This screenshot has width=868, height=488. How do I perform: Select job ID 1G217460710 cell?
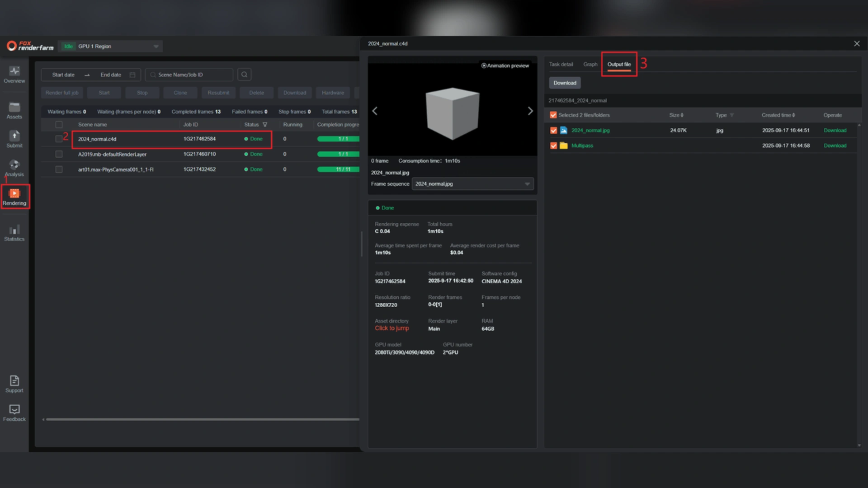(199, 154)
